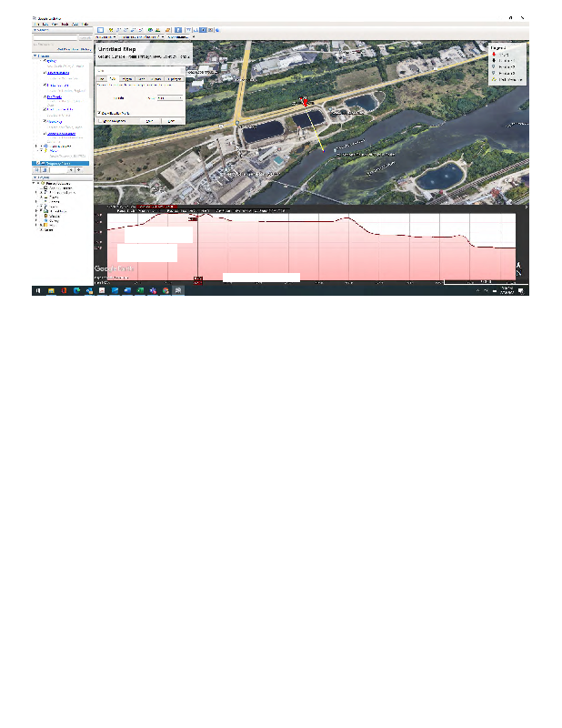
Task: Click the Search input field
Action: click(55, 37)
